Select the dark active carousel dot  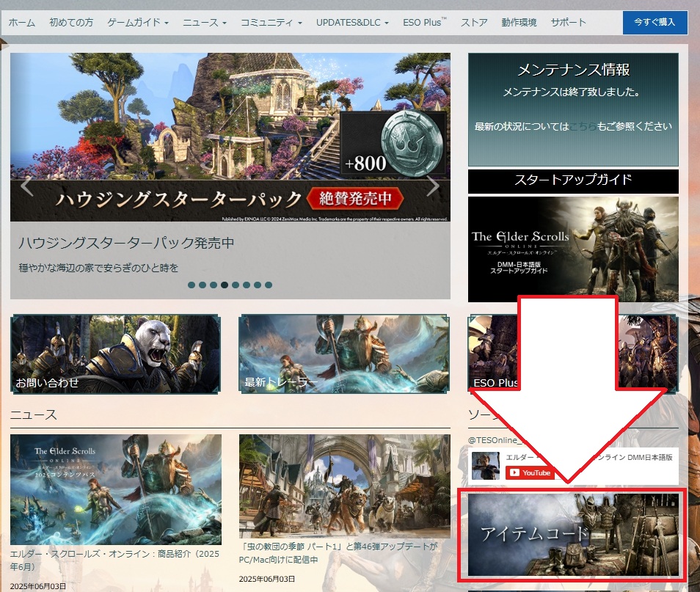225,285
